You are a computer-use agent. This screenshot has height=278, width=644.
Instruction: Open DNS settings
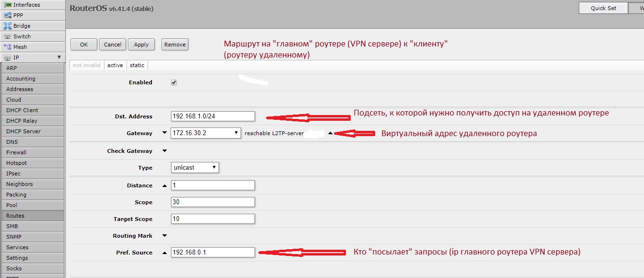pyautogui.click(x=33, y=142)
